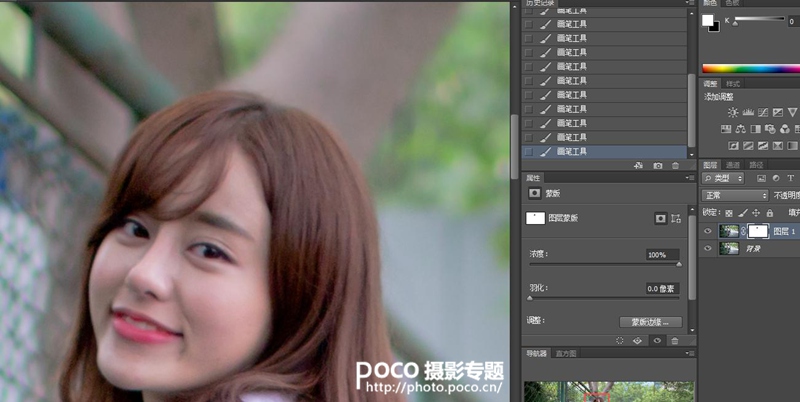This screenshot has height=402, width=800.
Task: Add a Posterize adjustment layer
Action: (x=748, y=146)
